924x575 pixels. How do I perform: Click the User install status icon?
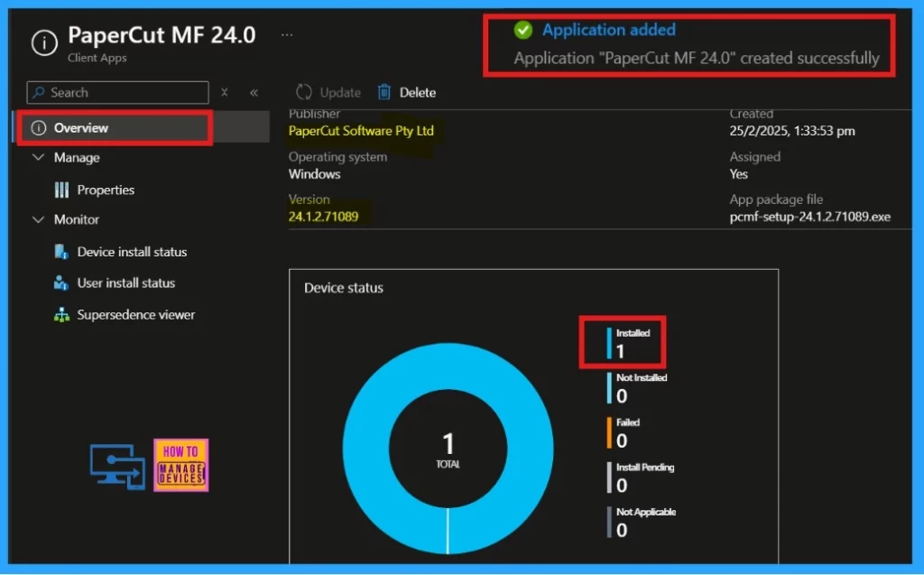[x=61, y=283]
